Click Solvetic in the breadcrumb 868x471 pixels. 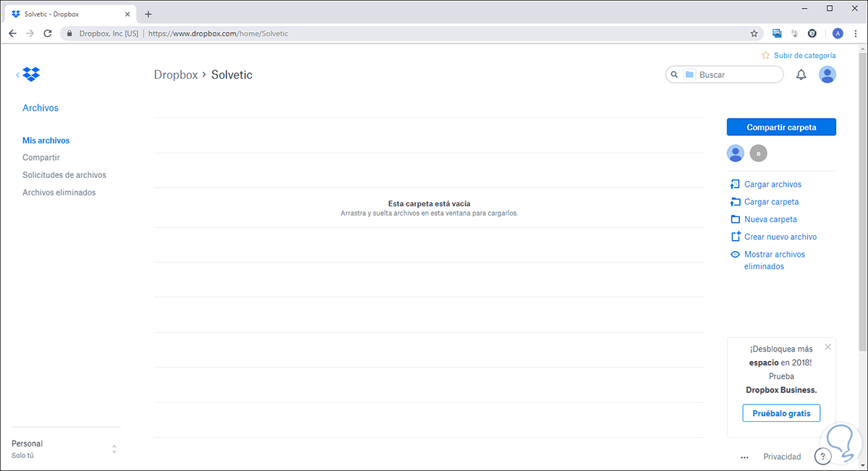231,75
